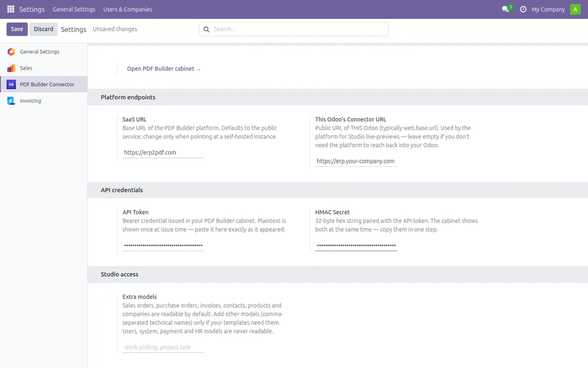Click the PDF Builder Connector sidebar icon

point(11,84)
